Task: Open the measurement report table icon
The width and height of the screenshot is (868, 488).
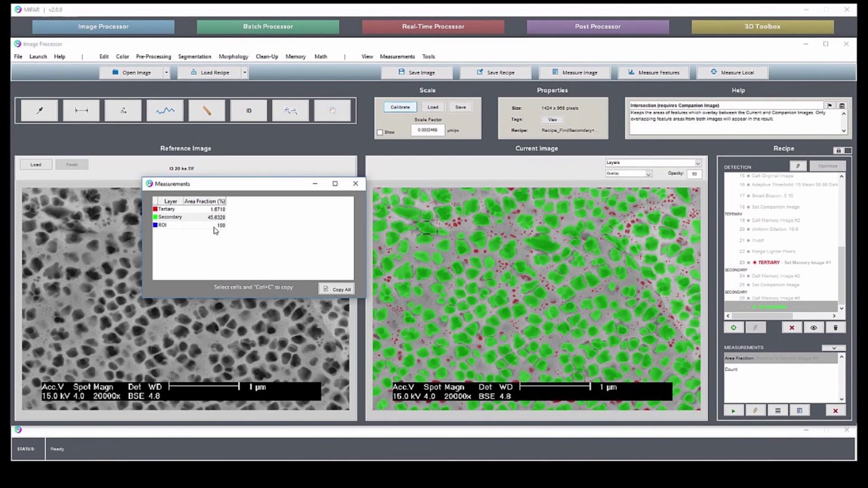Action: [x=800, y=411]
